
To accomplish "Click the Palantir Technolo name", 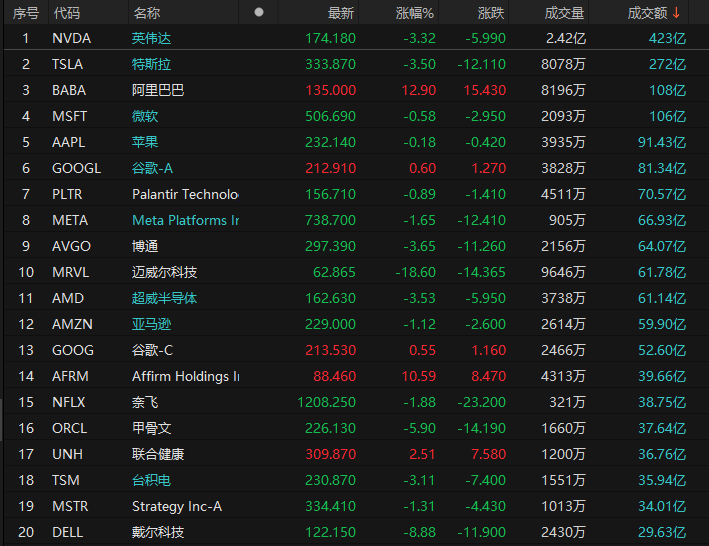I will point(185,194).
